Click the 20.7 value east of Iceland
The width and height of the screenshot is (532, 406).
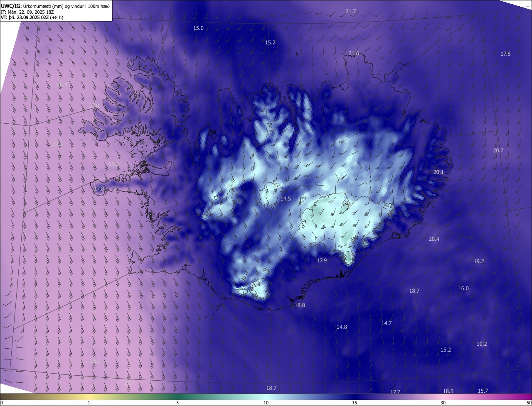(498, 151)
